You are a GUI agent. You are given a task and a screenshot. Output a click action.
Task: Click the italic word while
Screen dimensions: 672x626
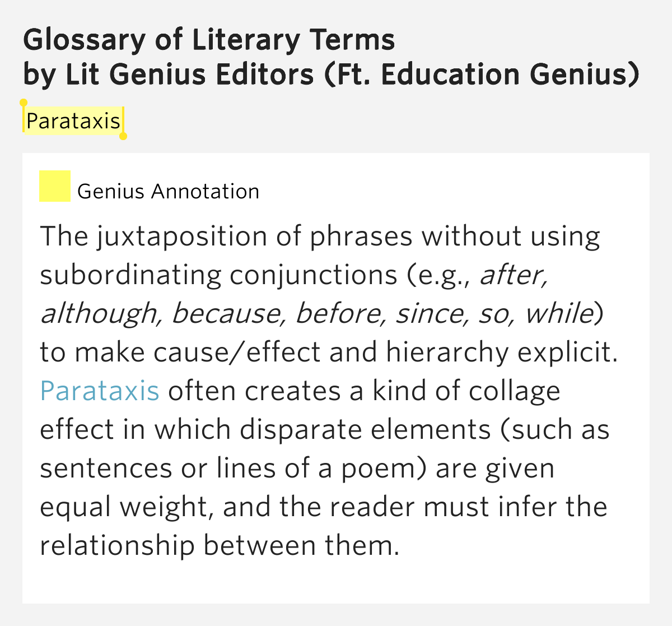coord(558,313)
